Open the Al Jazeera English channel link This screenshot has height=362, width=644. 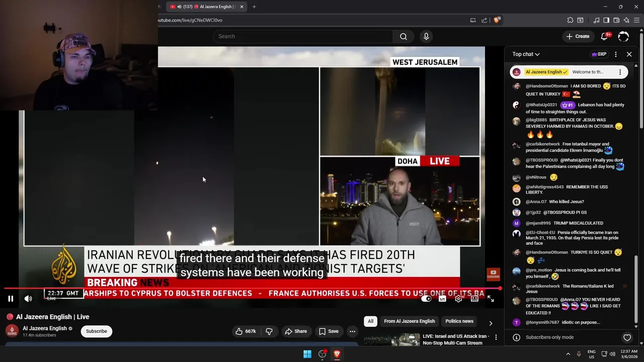[x=45, y=328]
